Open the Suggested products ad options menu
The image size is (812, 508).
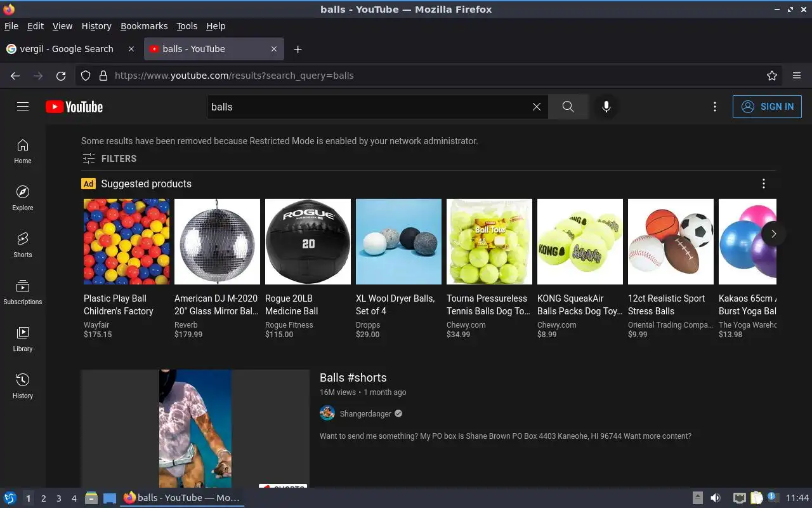pos(764,184)
